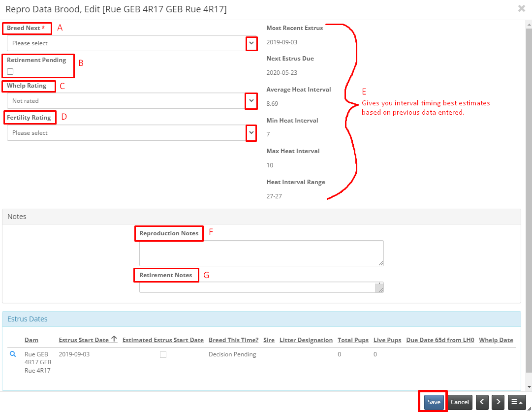Screen dimensions: 532x412
Task: Click the Sire column header
Action: pyautogui.click(x=269, y=340)
